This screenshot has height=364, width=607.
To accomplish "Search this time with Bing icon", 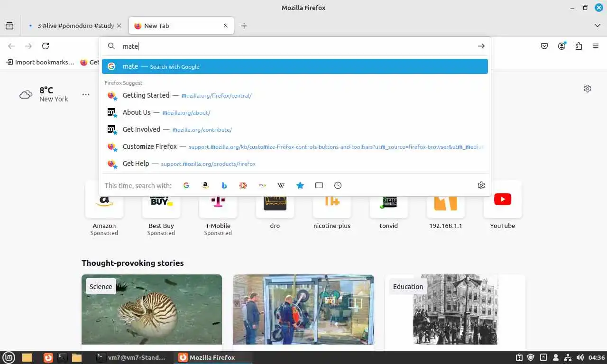I will [x=224, y=185].
